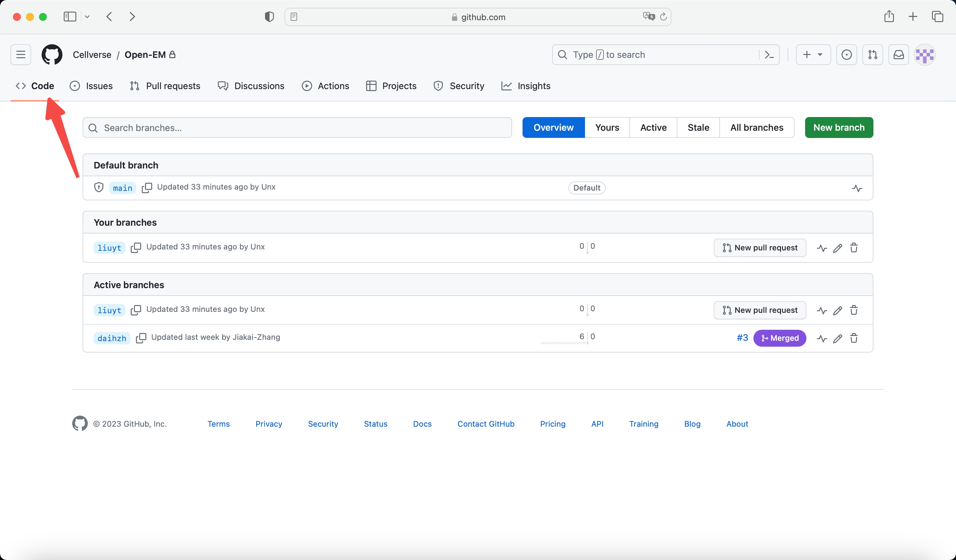Open the footer Docs link
This screenshot has width=956, height=560.
point(422,424)
